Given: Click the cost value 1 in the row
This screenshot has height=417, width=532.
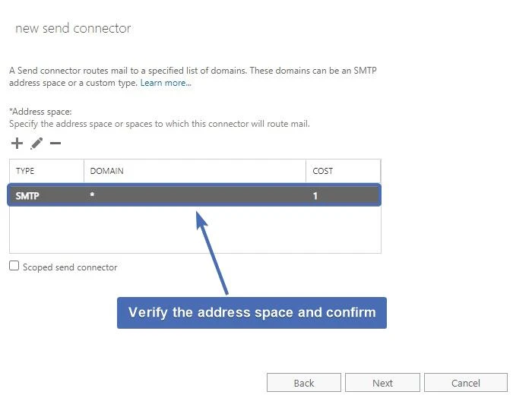Looking at the screenshot, I should click(315, 196).
